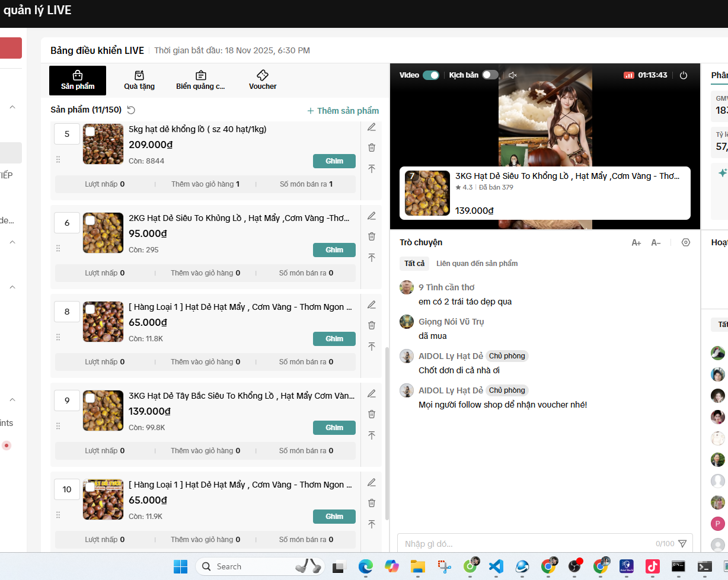Click Thêm sản phẩm to add a product
The width and height of the screenshot is (728, 580).
coord(343,111)
